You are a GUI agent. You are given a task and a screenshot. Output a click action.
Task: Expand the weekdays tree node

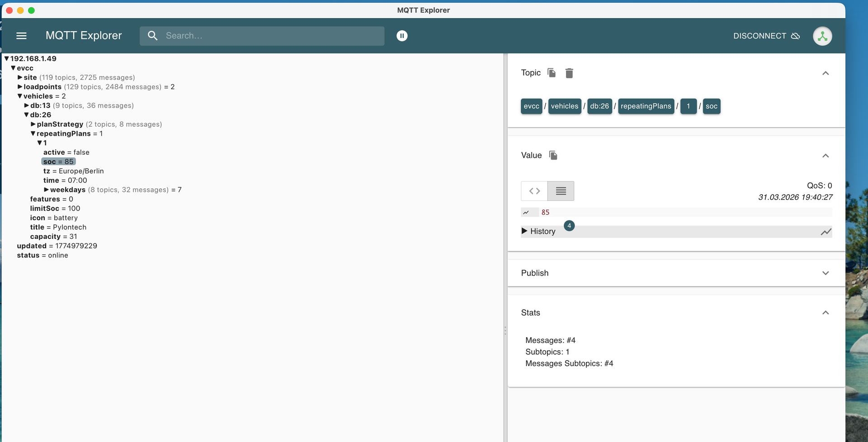[46, 190]
